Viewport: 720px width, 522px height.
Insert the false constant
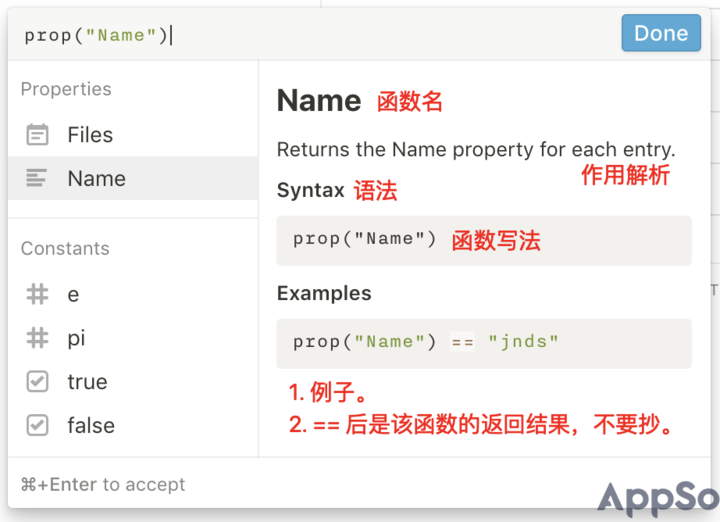pos(133,425)
